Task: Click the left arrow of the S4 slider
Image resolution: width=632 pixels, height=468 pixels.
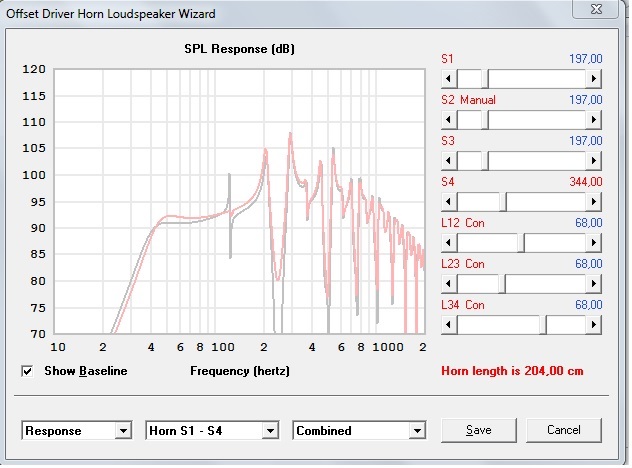Action: point(449,202)
